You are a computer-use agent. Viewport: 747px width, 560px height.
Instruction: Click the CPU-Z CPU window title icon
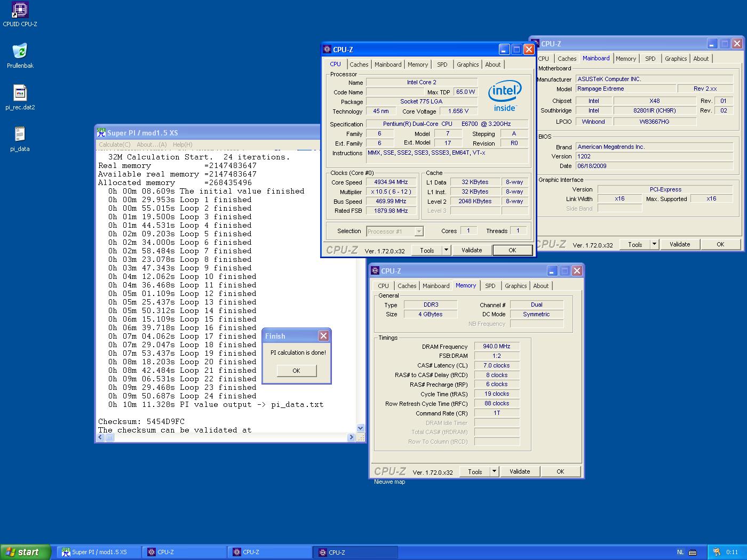pos(327,50)
